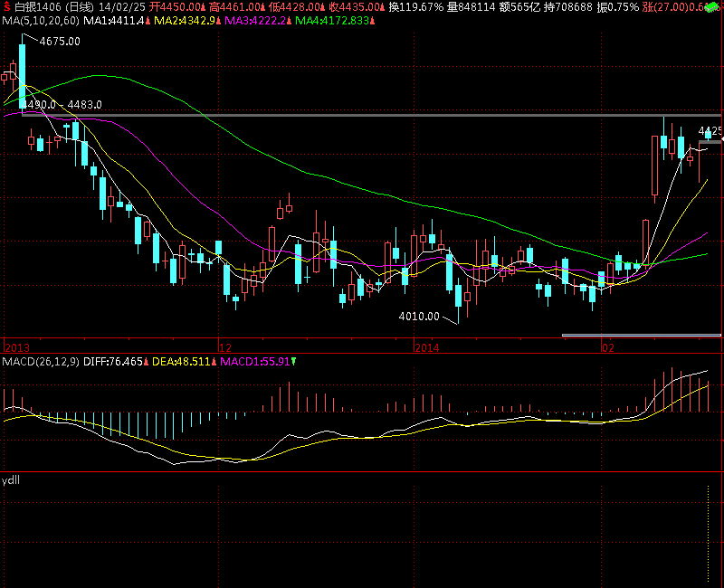Click the red S icon before 白银1406
724x588 pixels.
pyautogui.click(x=6, y=7)
